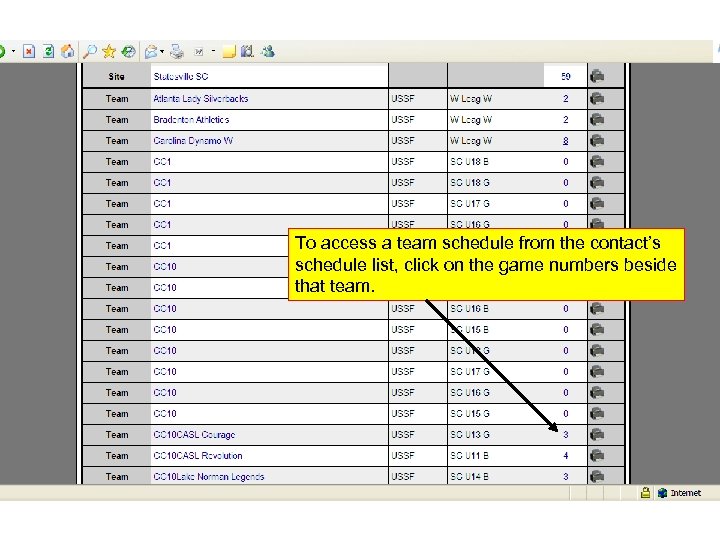Click the Site label in Statesville SC row

click(116, 76)
